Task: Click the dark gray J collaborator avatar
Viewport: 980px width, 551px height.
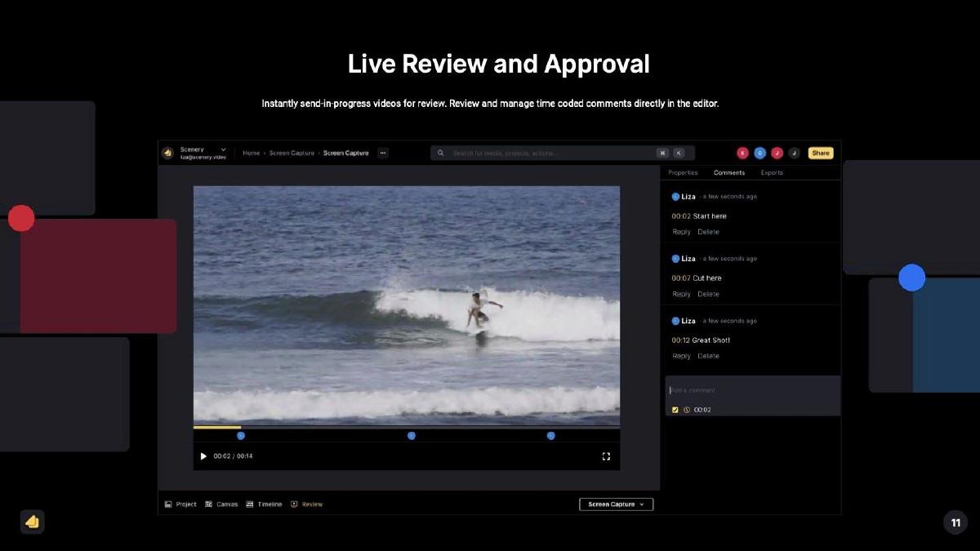Action: coord(794,153)
